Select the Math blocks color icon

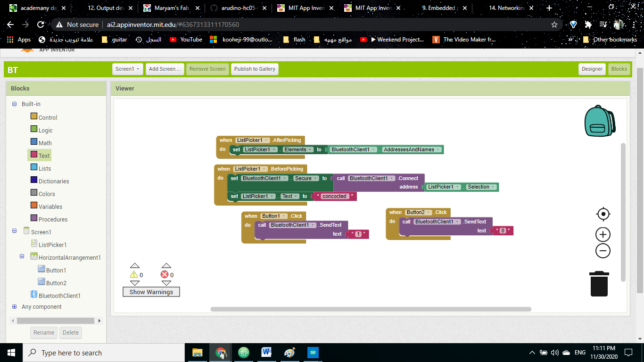[34, 142]
